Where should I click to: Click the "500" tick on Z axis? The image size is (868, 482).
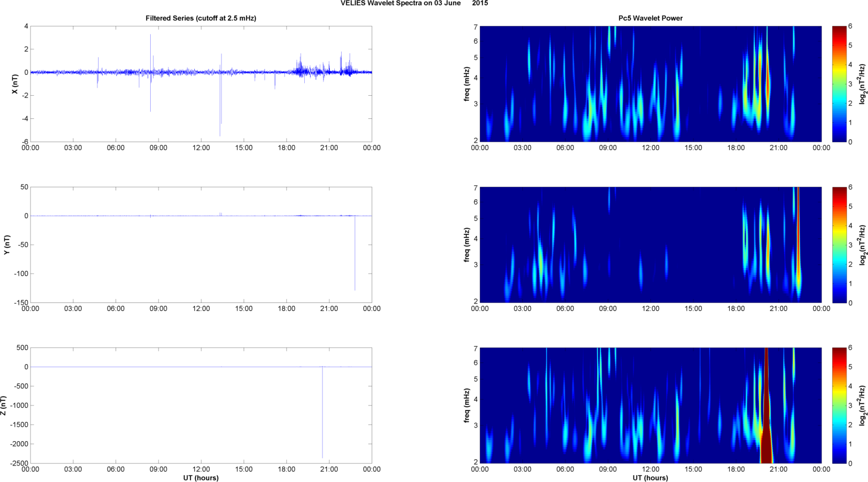pos(23,348)
